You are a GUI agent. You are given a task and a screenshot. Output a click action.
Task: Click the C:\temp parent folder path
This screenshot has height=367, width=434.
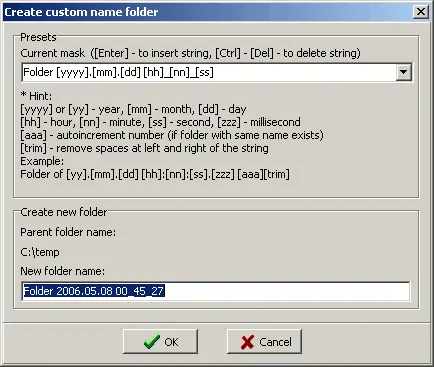point(40,252)
